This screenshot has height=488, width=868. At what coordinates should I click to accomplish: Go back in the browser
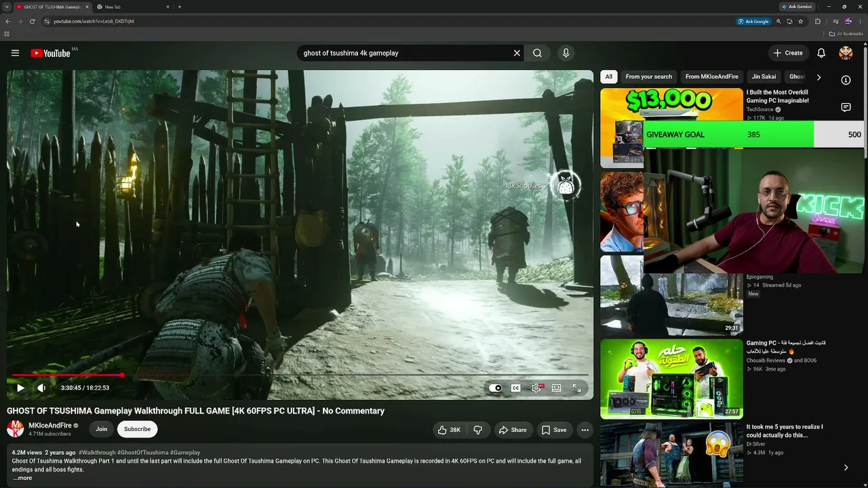[x=7, y=21]
